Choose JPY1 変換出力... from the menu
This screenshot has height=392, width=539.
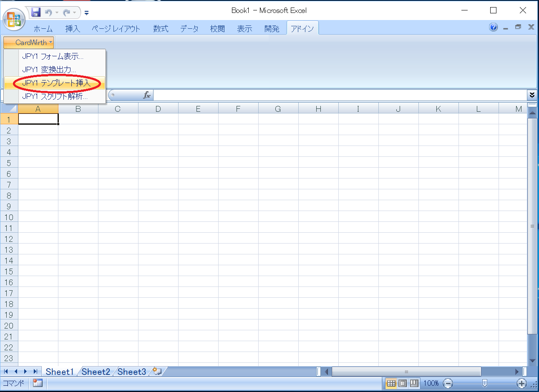click(55, 70)
